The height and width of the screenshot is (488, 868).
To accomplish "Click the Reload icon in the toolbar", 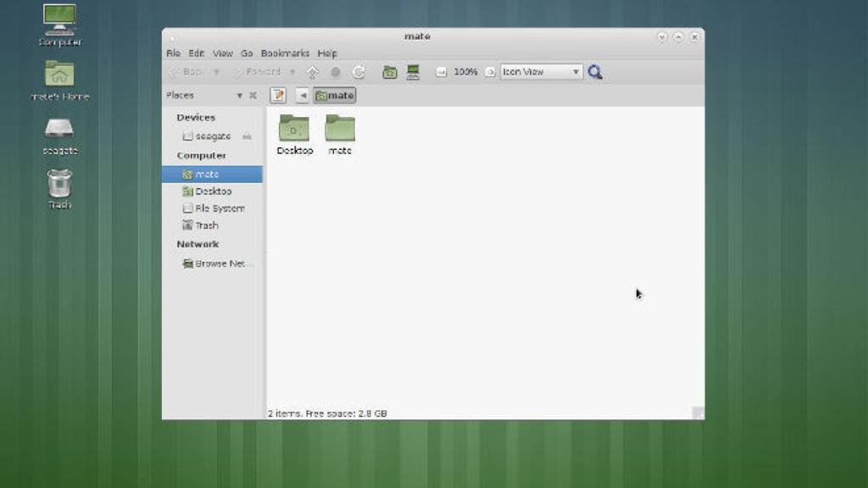I will pos(359,73).
